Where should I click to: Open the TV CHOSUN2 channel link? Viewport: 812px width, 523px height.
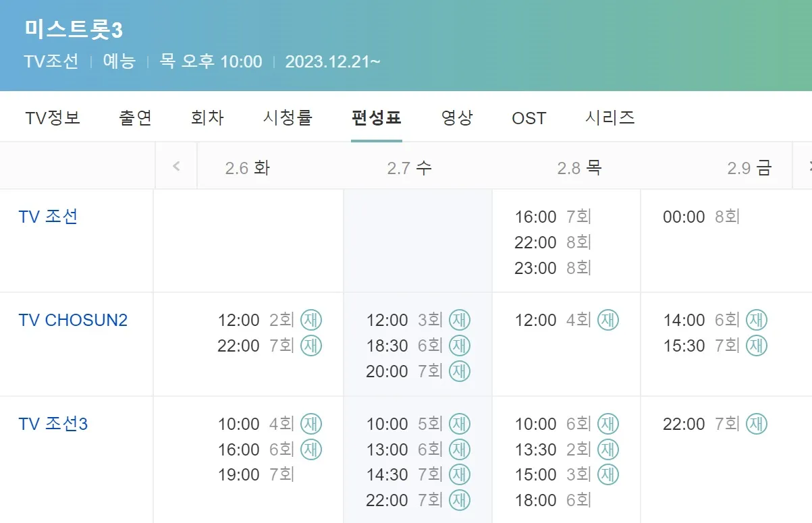click(73, 320)
